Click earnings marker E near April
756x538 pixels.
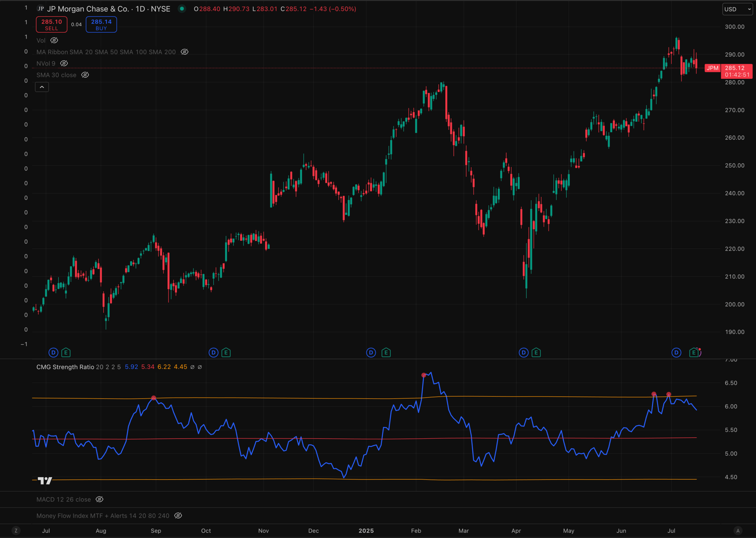[x=536, y=353]
